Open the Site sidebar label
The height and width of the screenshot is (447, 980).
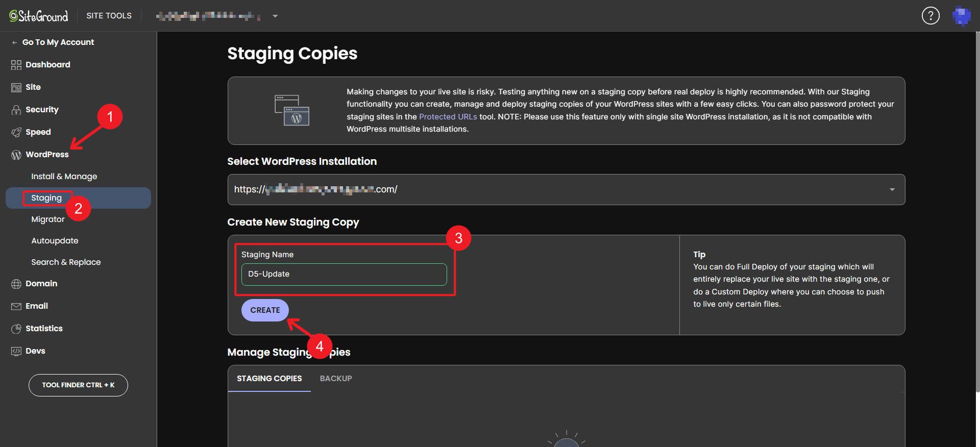(x=33, y=87)
